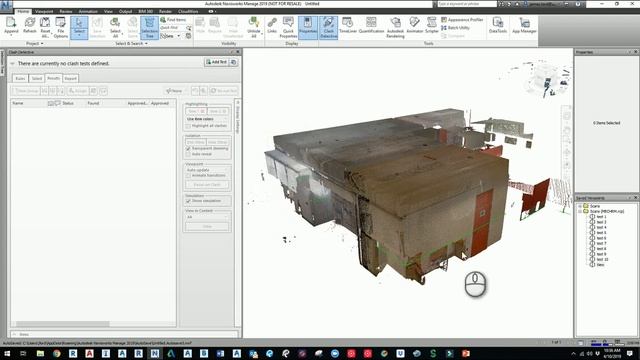
Task: Click Focus on Clash button
Action: [x=207, y=185]
